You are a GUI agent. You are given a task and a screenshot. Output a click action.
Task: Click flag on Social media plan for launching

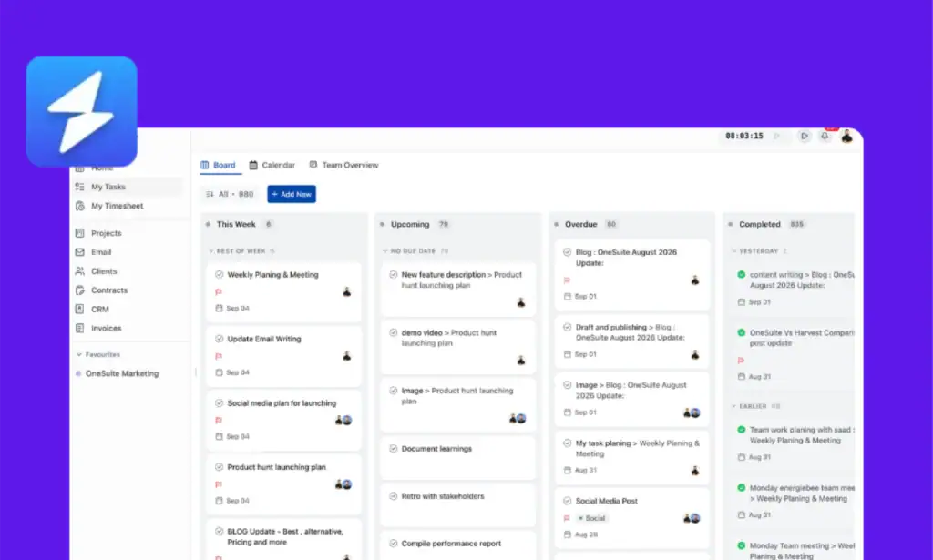219,421
